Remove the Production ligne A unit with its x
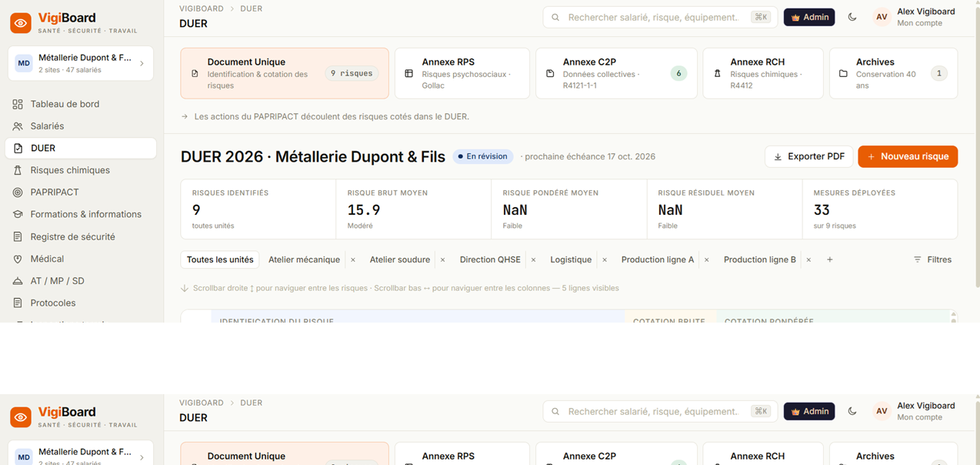Screen dimensions: 980x465 pos(707,260)
